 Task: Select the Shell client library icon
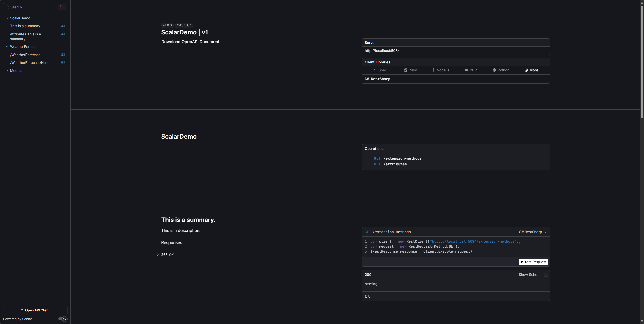375,70
